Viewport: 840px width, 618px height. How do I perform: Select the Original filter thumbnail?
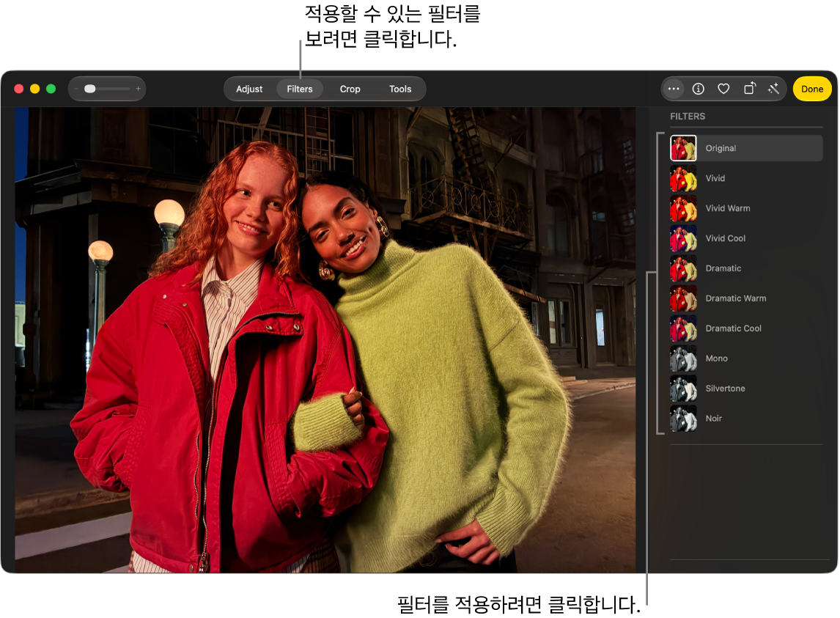[683, 148]
